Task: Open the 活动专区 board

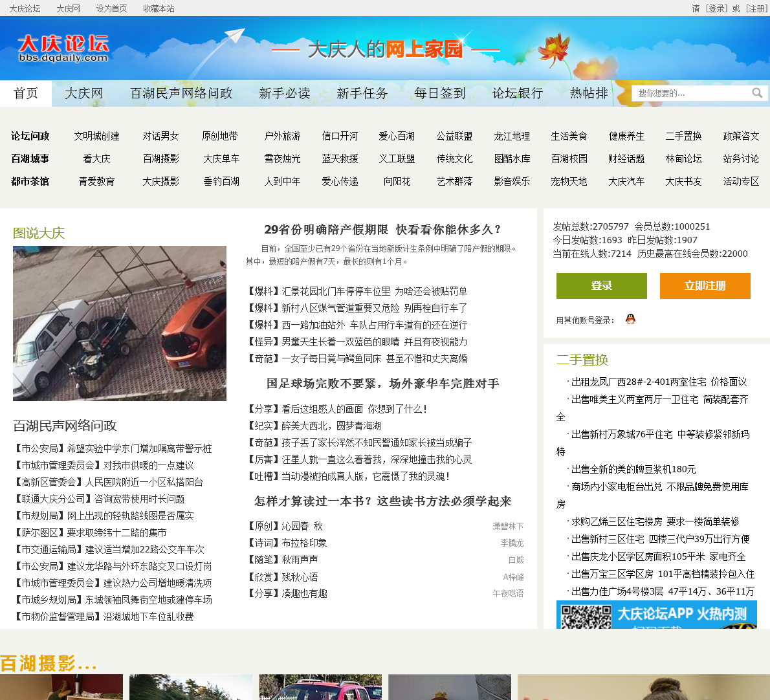Action: (x=741, y=181)
